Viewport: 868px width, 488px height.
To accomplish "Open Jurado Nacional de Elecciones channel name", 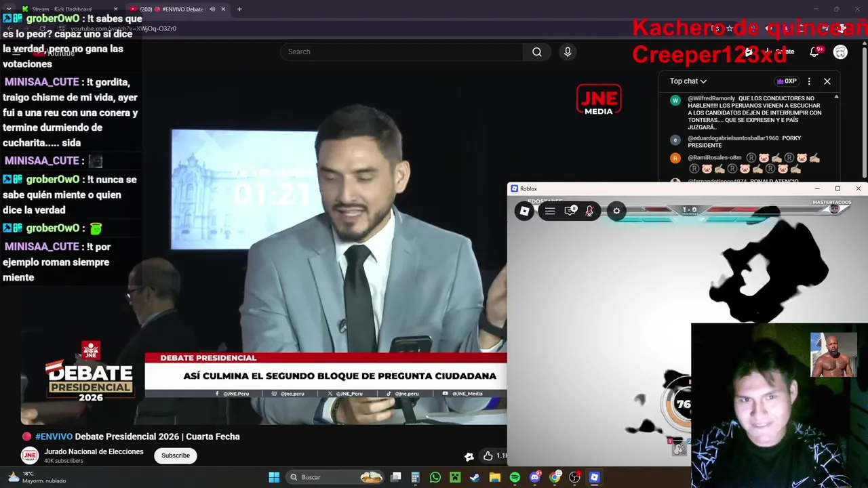I will (x=94, y=451).
